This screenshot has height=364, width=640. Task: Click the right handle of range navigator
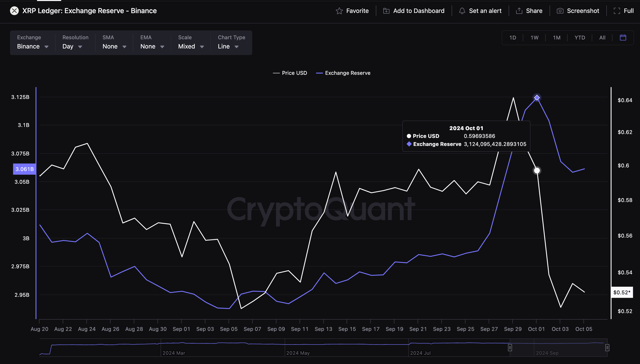coord(607,347)
